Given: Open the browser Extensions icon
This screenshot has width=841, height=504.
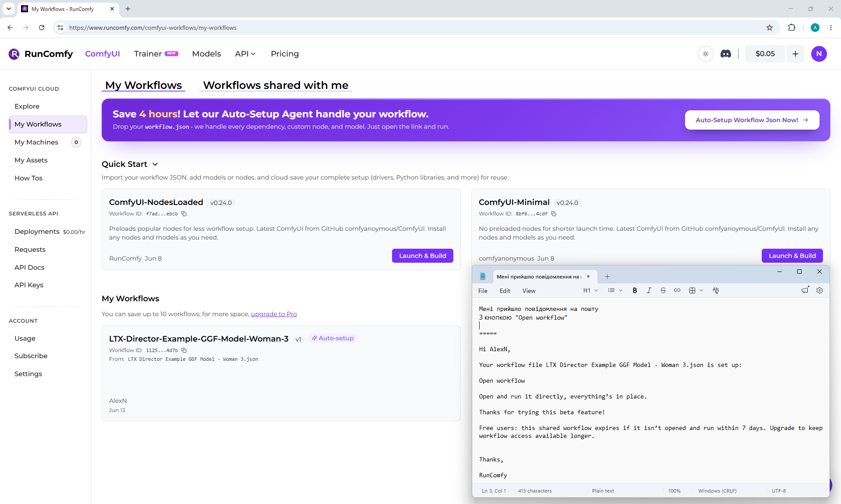Looking at the screenshot, I should 792,28.
